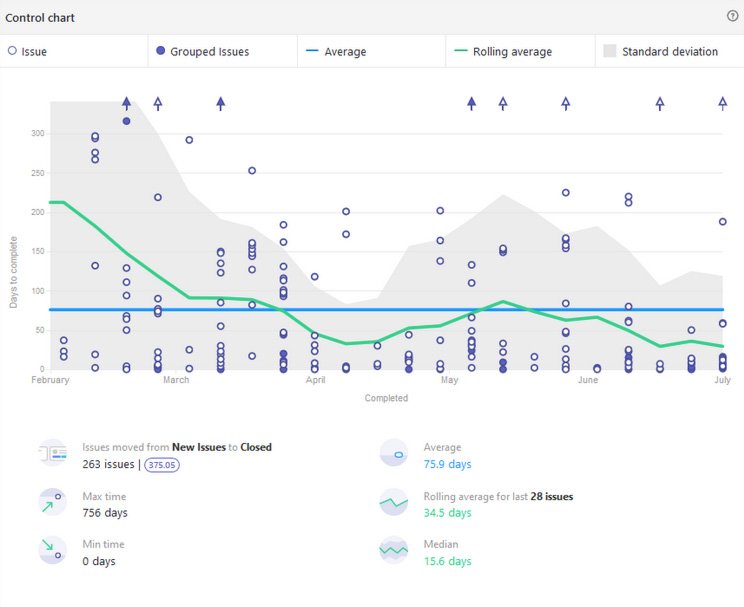744x607 pixels.
Task: Click the '15.6 days' median value
Action: [447, 561]
